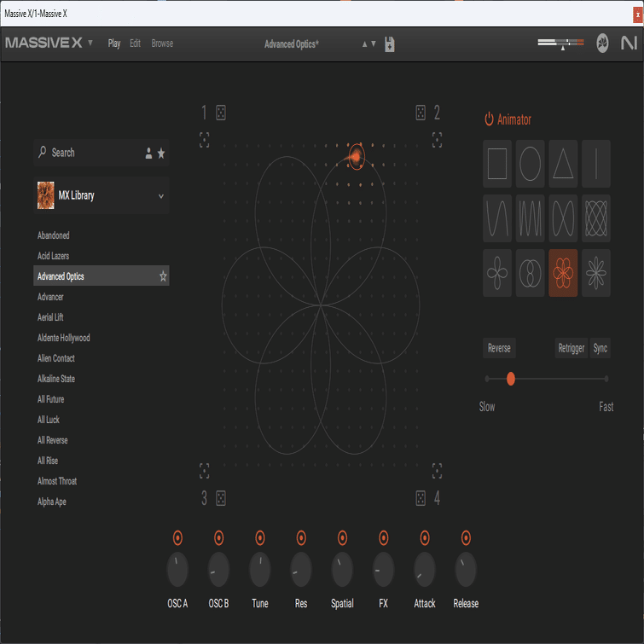Toggle the target ring above Attack
The height and width of the screenshot is (644, 644).
click(x=425, y=537)
